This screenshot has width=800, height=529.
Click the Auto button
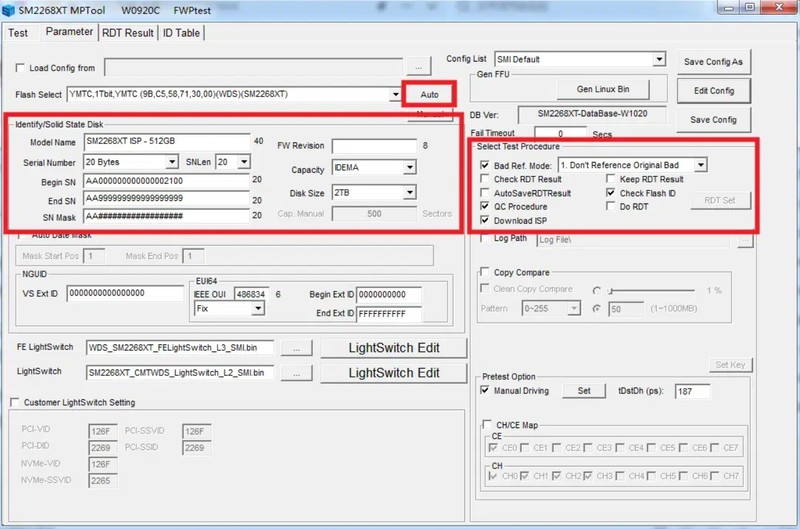(x=428, y=95)
